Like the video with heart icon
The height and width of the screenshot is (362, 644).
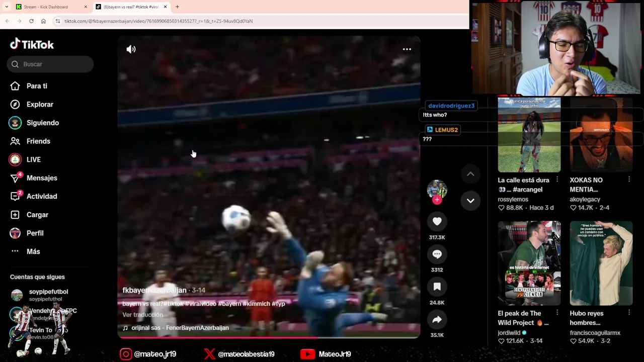click(437, 221)
